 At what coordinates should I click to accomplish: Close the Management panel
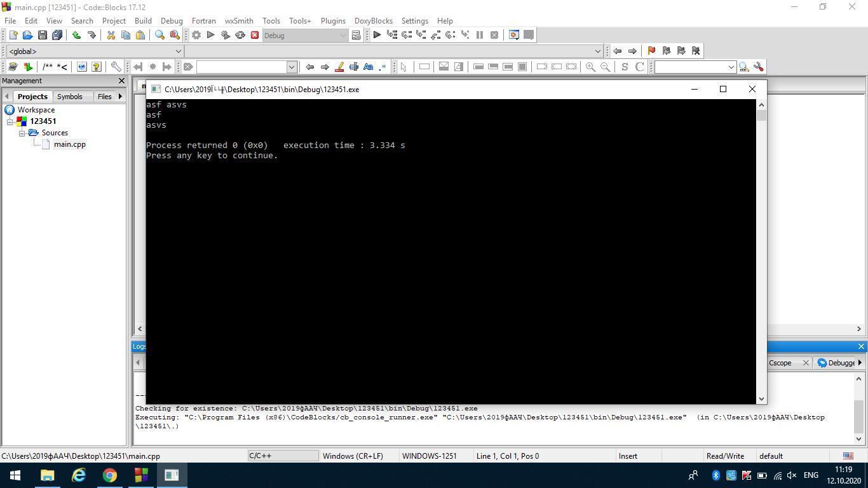[121, 81]
